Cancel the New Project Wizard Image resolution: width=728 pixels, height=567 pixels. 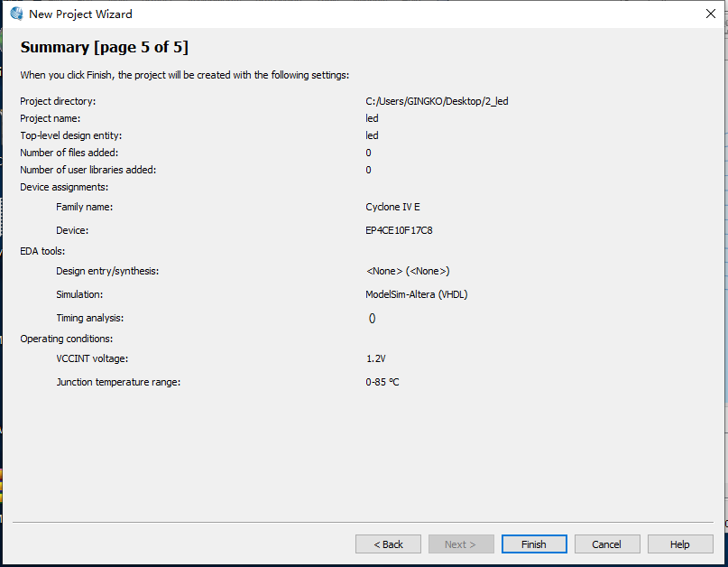[x=606, y=544]
